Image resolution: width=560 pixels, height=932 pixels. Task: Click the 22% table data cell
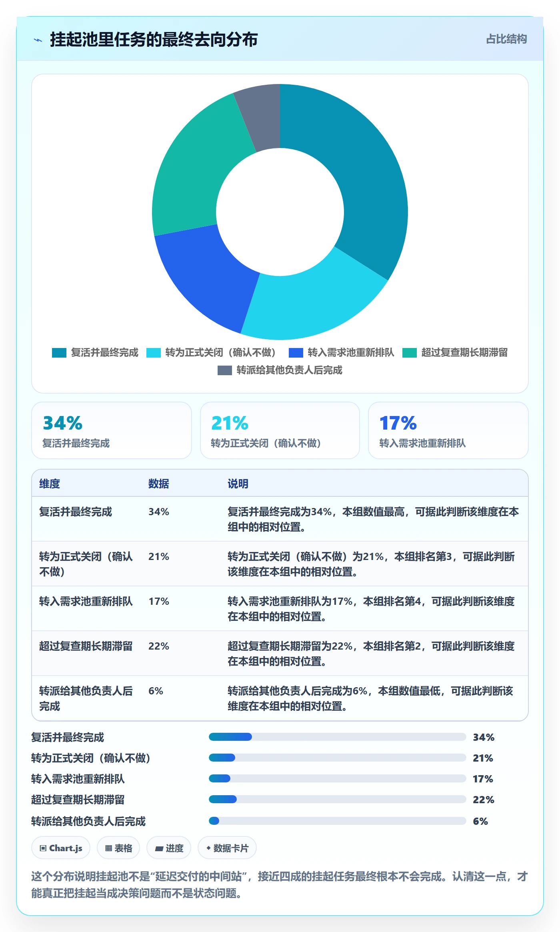pos(159,646)
